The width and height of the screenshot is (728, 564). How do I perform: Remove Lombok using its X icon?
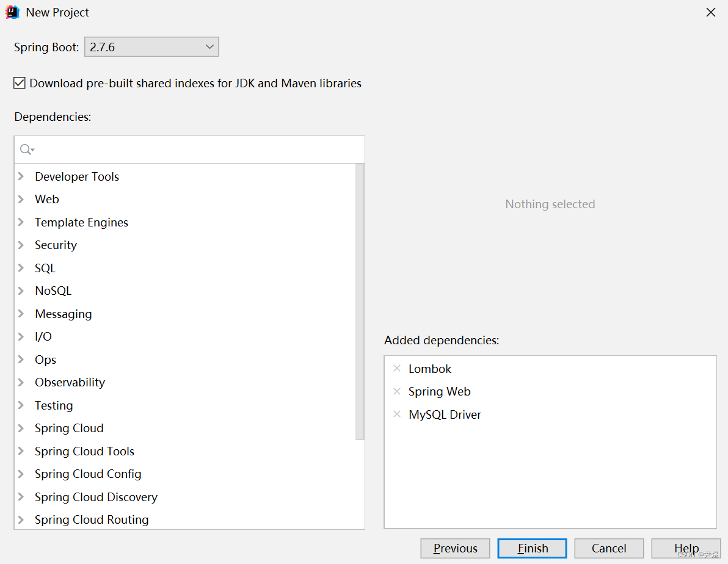pyautogui.click(x=398, y=369)
